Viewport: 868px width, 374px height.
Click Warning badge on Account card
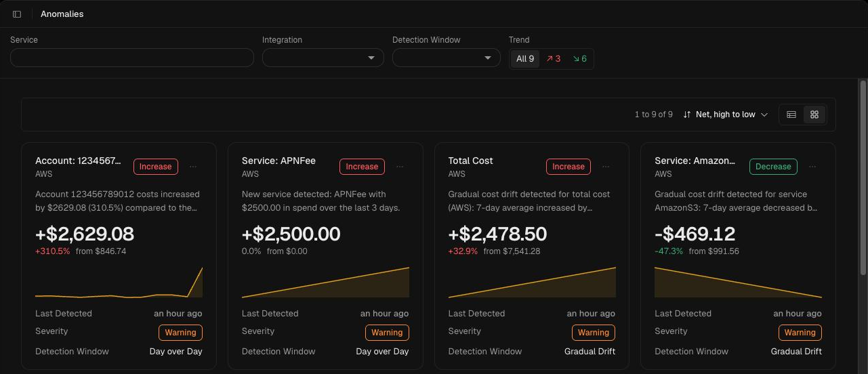coord(181,333)
